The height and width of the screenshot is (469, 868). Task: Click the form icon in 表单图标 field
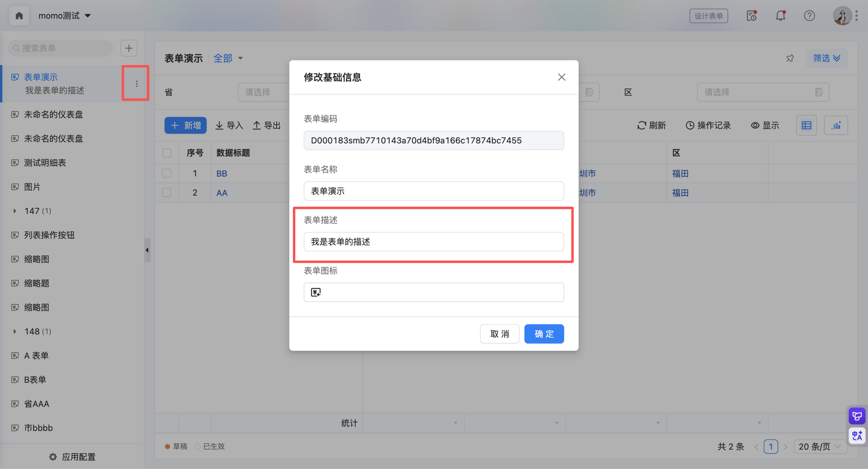coord(316,292)
